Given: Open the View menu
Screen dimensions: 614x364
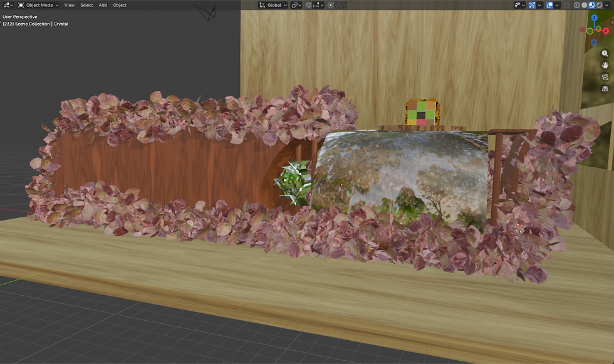Looking at the screenshot, I should click(70, 5).
